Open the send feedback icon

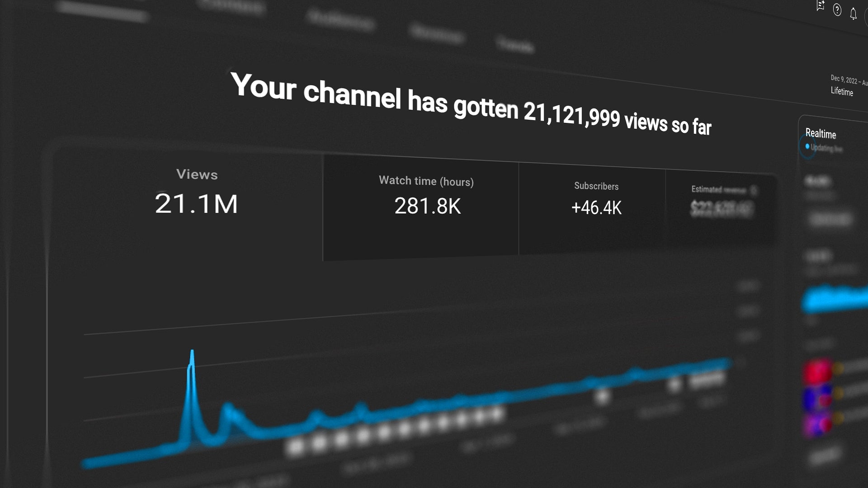point(820,6)
